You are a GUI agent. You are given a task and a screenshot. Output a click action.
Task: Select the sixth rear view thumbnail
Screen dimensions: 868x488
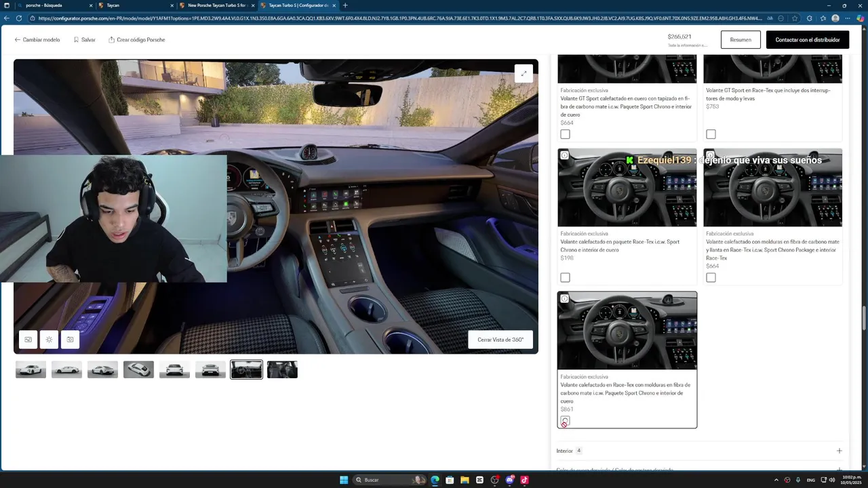[210, 369]
